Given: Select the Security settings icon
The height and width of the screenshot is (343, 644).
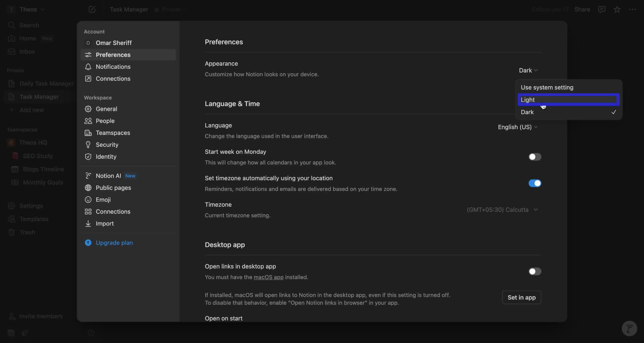Looking at the screenshot, I should (x=88, y=145).
